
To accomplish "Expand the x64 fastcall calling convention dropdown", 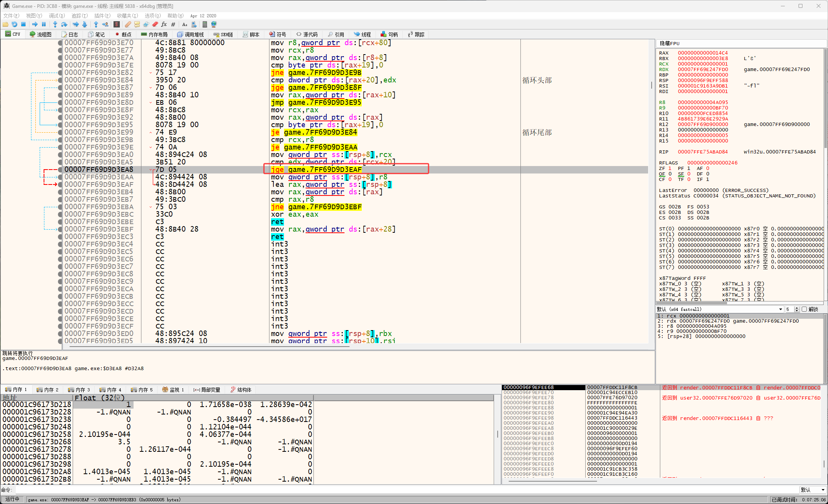I will [780, 309].
